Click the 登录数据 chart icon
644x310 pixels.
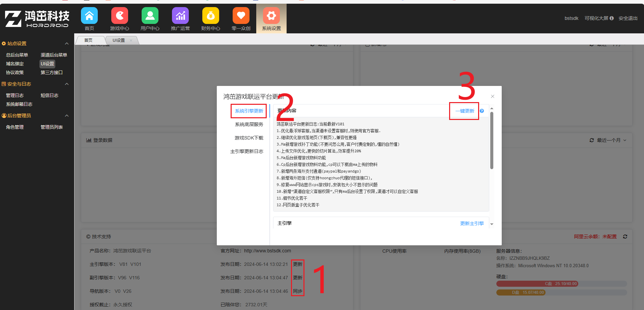point(89,140)
